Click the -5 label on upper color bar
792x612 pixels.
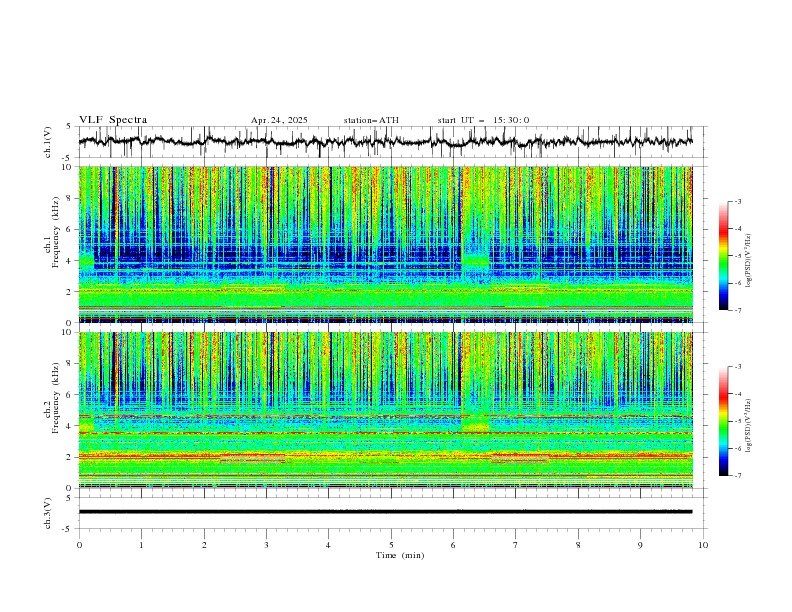(737, 256)
